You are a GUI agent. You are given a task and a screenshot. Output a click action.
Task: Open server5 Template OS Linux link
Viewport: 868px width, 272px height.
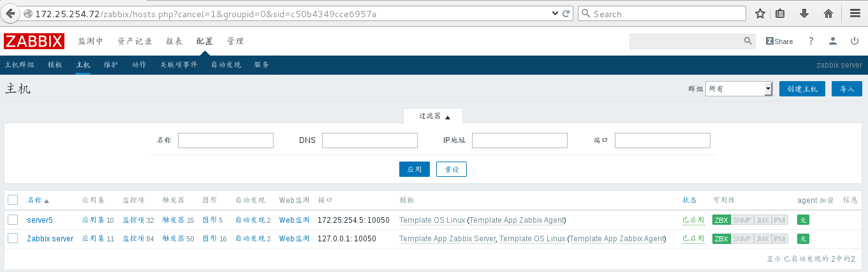432,220
